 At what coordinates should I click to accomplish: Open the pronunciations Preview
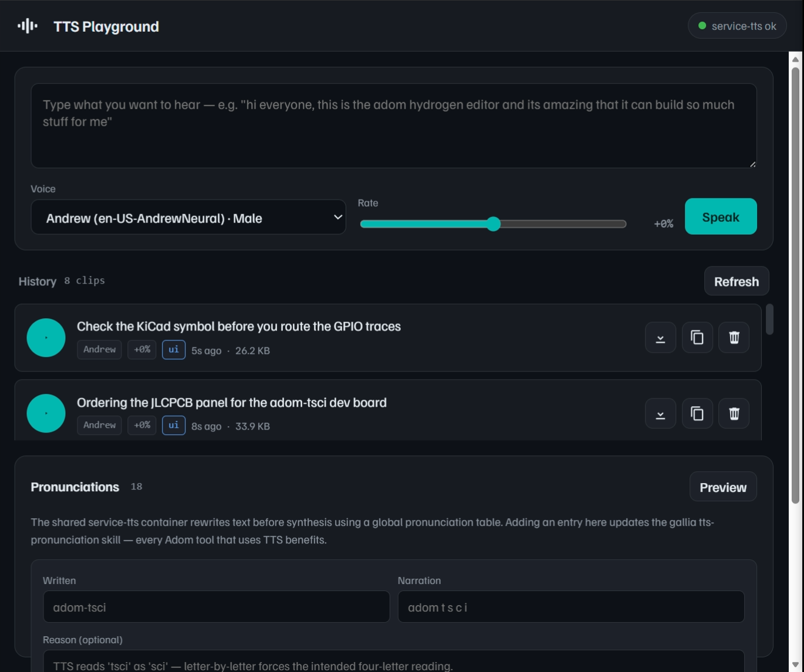point(723,487)
